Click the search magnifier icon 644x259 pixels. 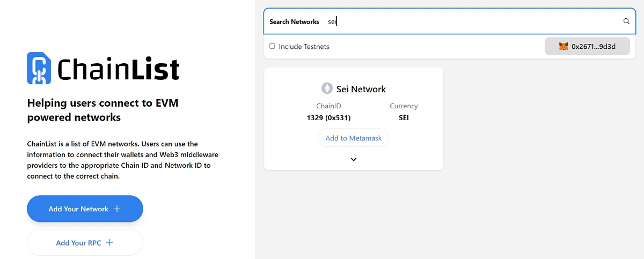(626, 21)
